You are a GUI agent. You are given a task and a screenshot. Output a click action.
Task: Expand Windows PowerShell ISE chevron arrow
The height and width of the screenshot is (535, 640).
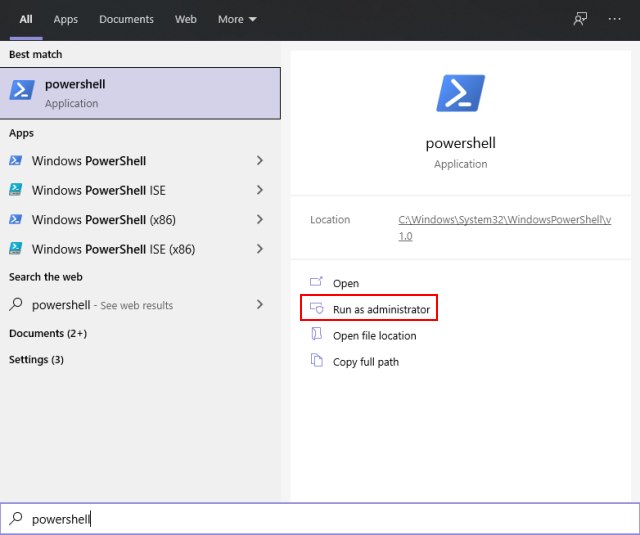tap(260, 190)
